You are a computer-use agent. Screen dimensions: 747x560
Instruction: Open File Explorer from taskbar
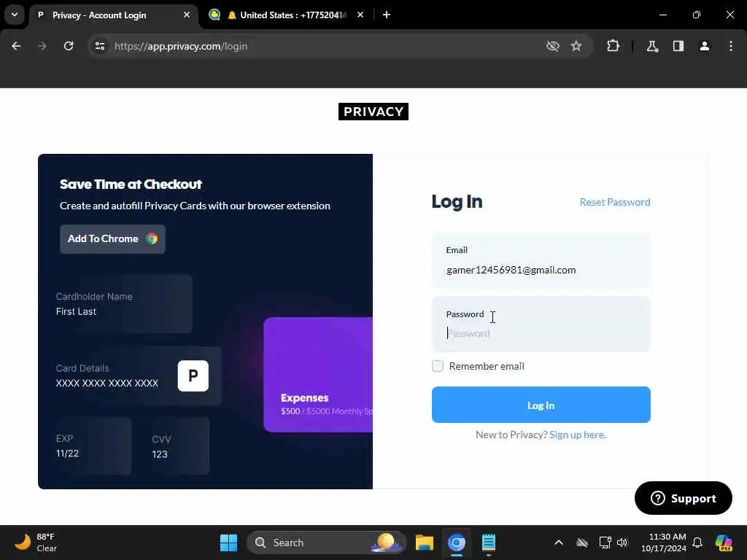click(x=424, y=542)
